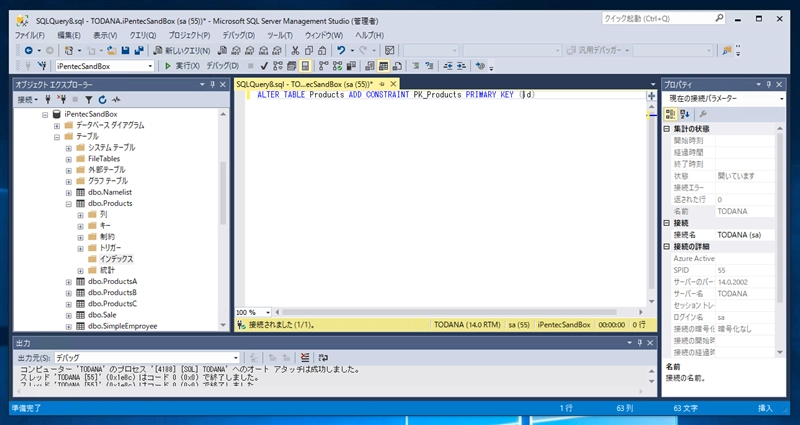Screen dimensions: 800x425
Task: Click the Save floppy disk icon
Action: pos(125,51)
